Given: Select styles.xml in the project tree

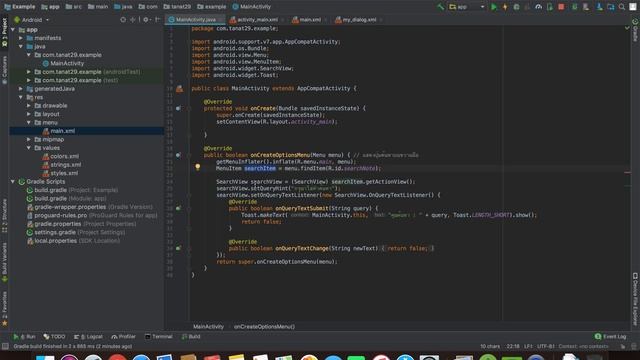Looking at the screenshot, I should [60, 173].
